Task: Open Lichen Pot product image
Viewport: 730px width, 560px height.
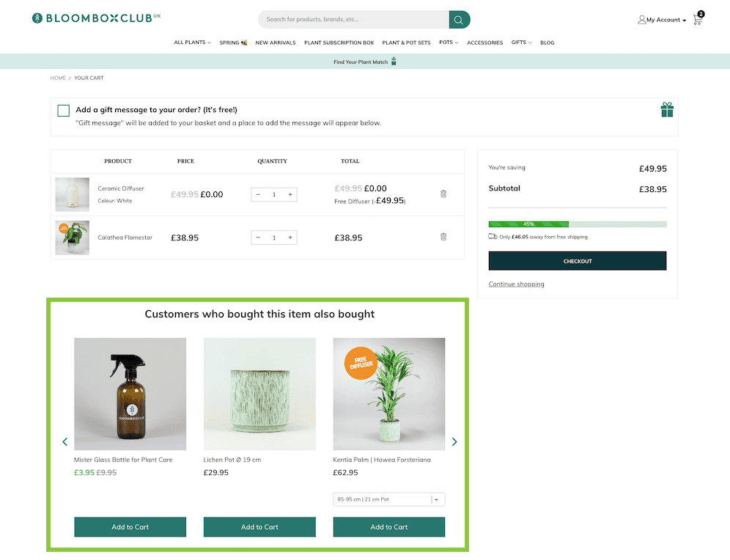Action: (259, 394)
